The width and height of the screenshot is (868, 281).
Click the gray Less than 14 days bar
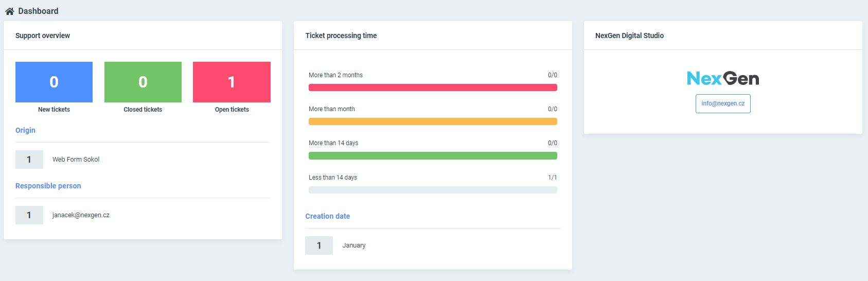(433, 190)
